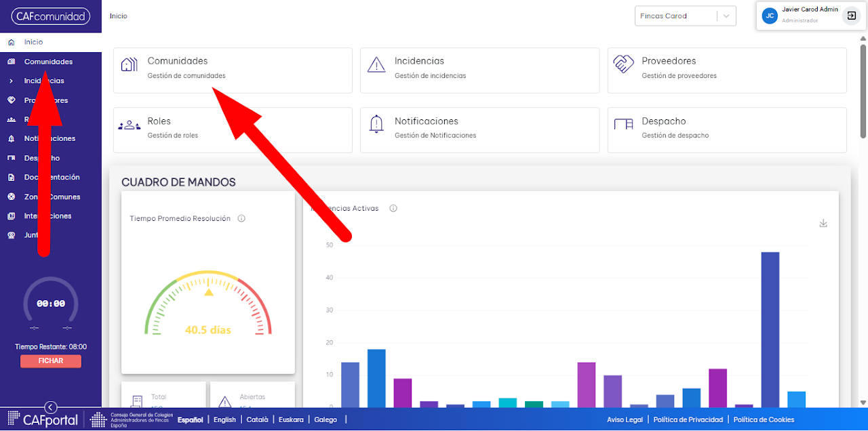The height and width of the screenshot is (431, 868).
Task: Click the logout icon beside Javier Carod Admin
Action: point(851,16)
